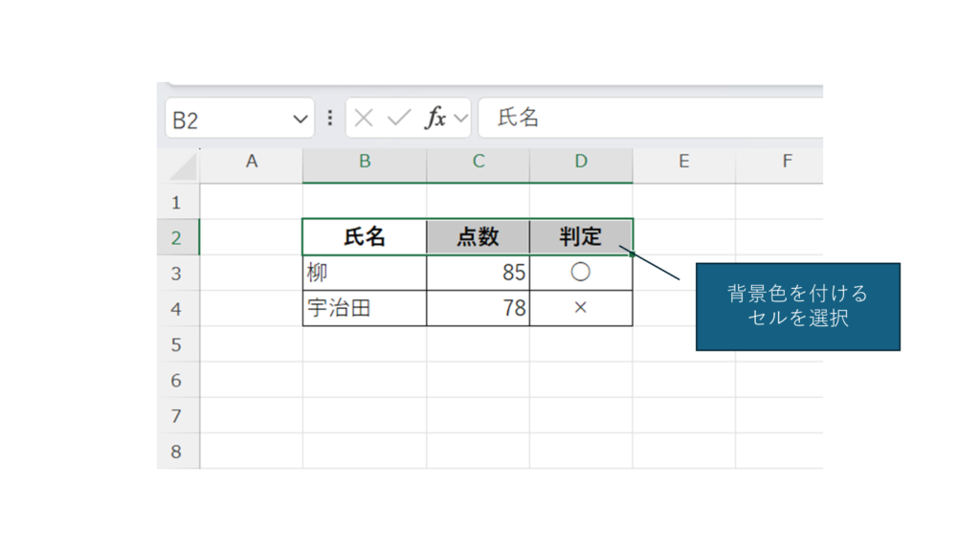
Task: Expand the chevron next to the fx icon
Action: (x=460, y=118)
